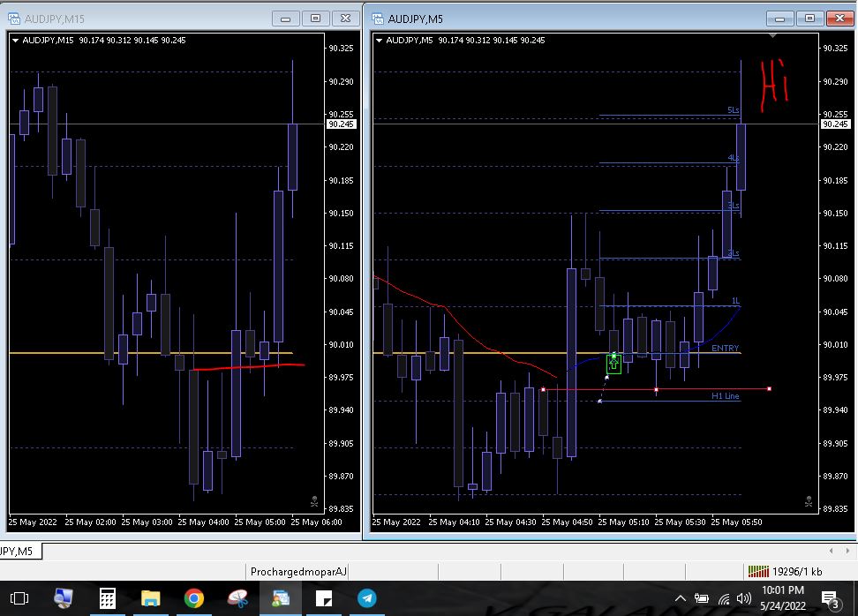This screenshot has width=858, height=616.
Task: Open the Snipping Tool from the taskbar
Action: click(x=237, y=598)
